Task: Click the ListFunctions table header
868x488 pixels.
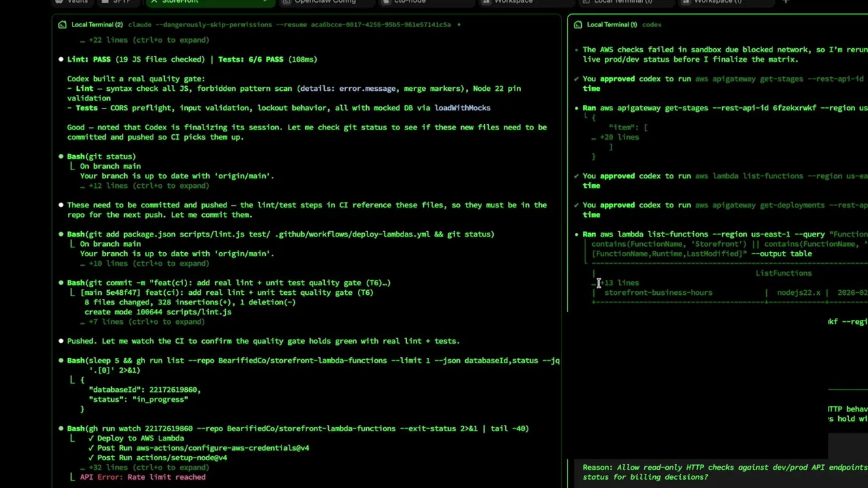Action: 783,273
